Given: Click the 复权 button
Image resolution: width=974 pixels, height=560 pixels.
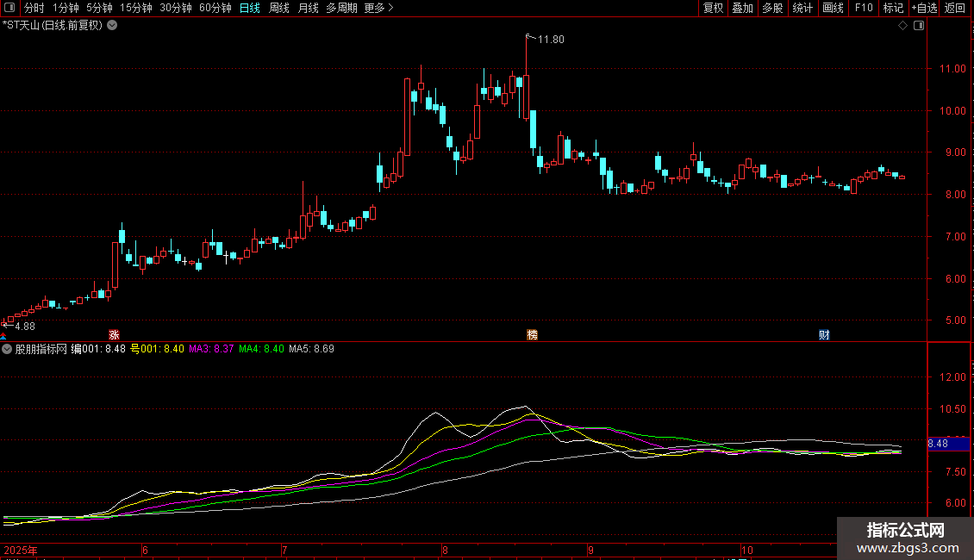Looking at the screenshot, I should pyautogui.click(x=713, y=8).
